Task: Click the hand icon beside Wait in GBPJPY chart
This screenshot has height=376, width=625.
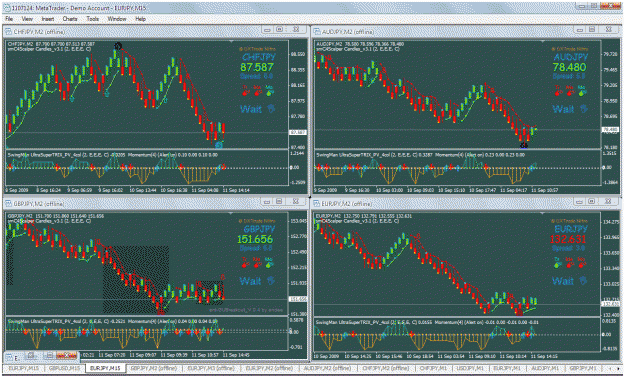Action: point(271,281)
